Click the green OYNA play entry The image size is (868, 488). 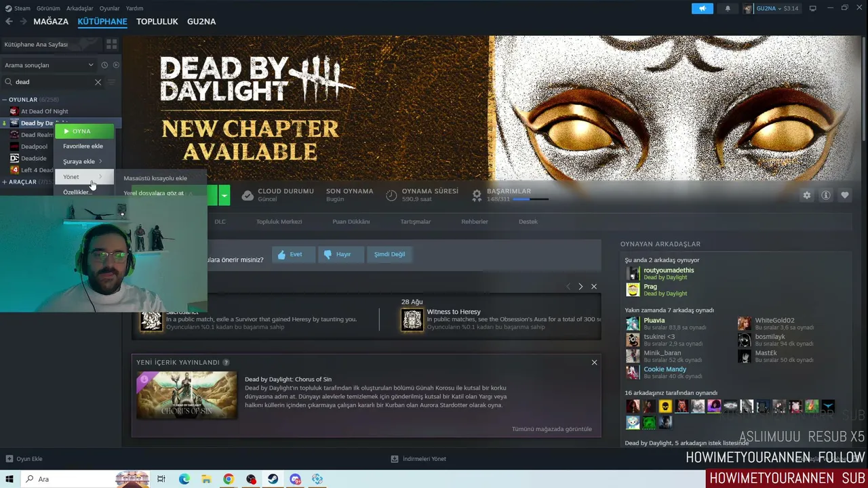tap(84, 131)
